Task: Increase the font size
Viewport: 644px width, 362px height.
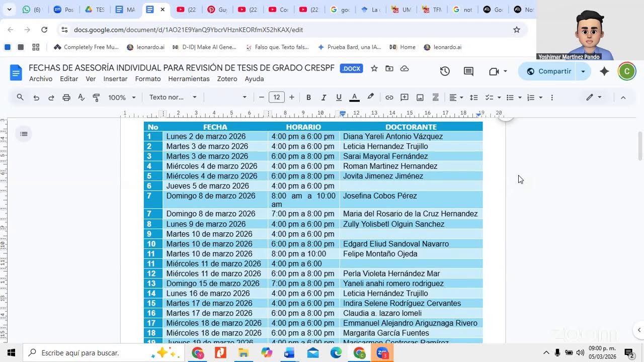Action: (292, 98)
